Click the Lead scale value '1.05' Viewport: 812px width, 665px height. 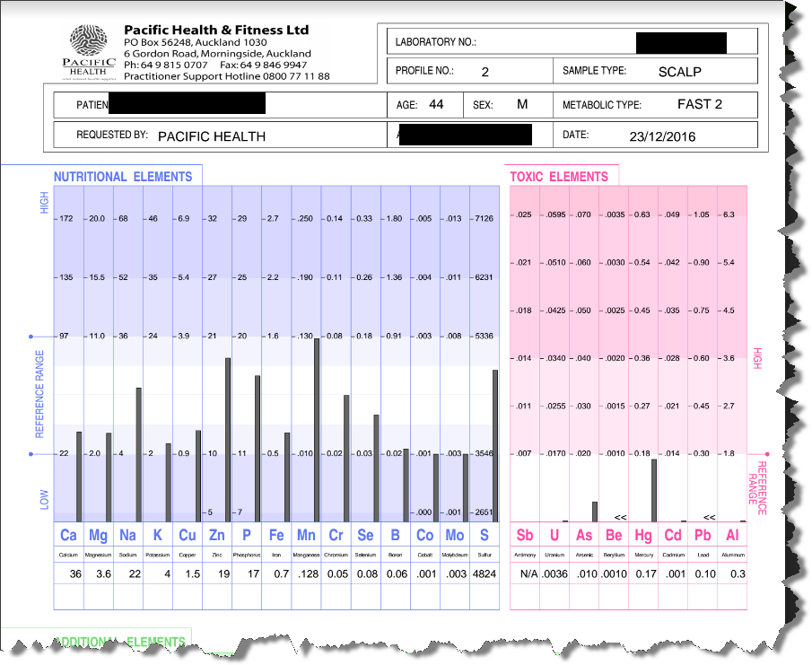[x=701, y=214]
